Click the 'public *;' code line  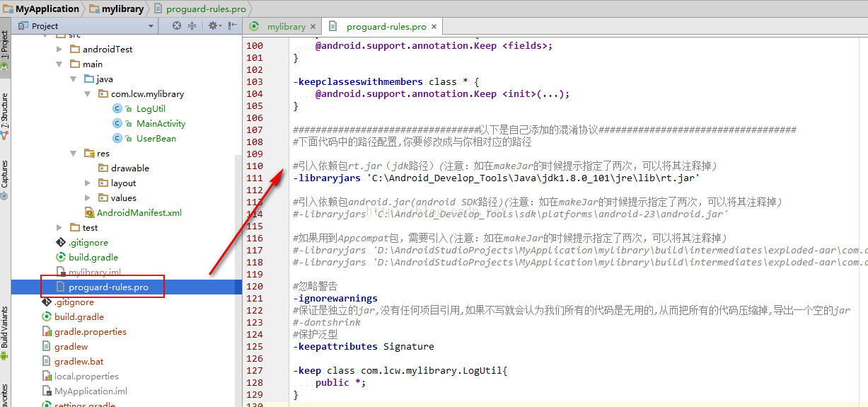coord(342,382)
